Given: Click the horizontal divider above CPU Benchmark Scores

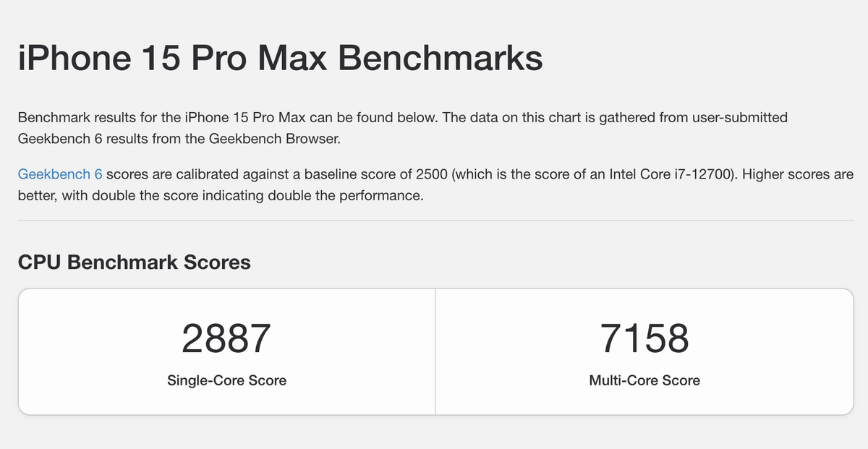Looking at the screenshot, I should [x=435, y=220].
